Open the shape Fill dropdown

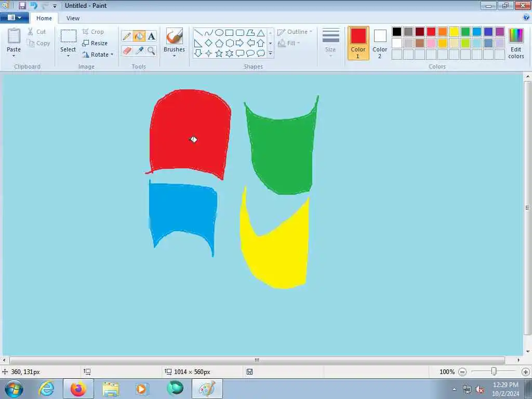[289, 43]
